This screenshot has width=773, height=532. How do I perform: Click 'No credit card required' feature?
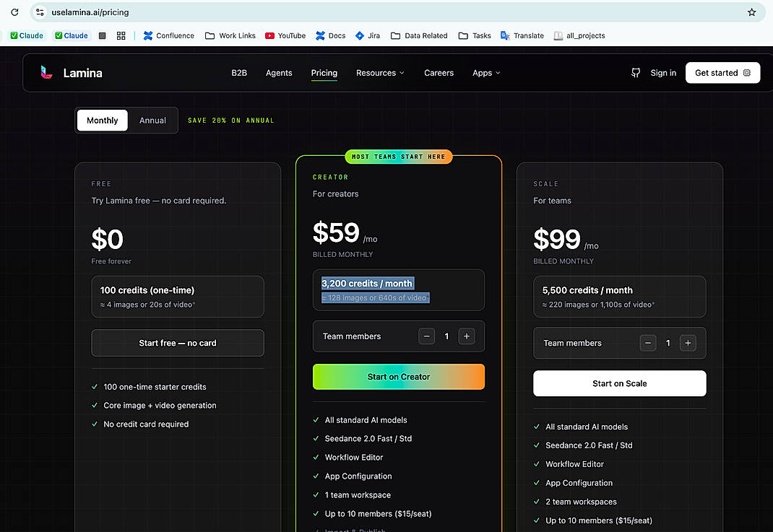(x=146, y=424)
